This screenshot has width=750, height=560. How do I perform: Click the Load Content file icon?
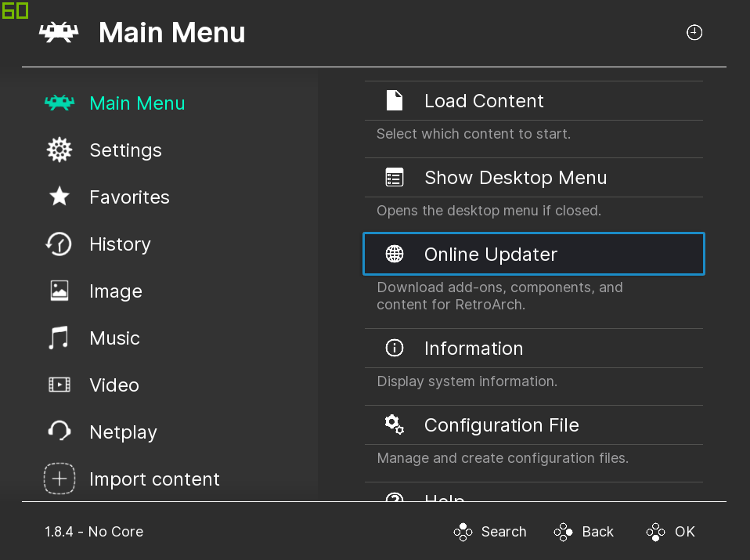click(x=395, y=100)
